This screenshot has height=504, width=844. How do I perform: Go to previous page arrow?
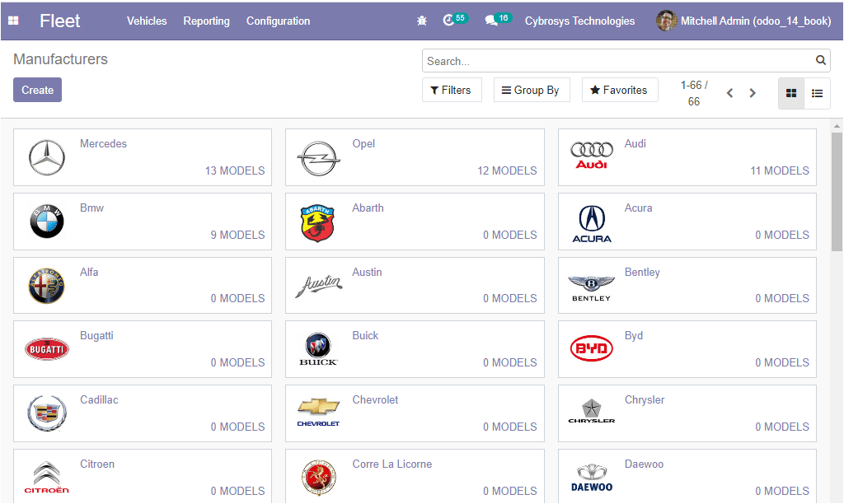(x=729, y=93)
